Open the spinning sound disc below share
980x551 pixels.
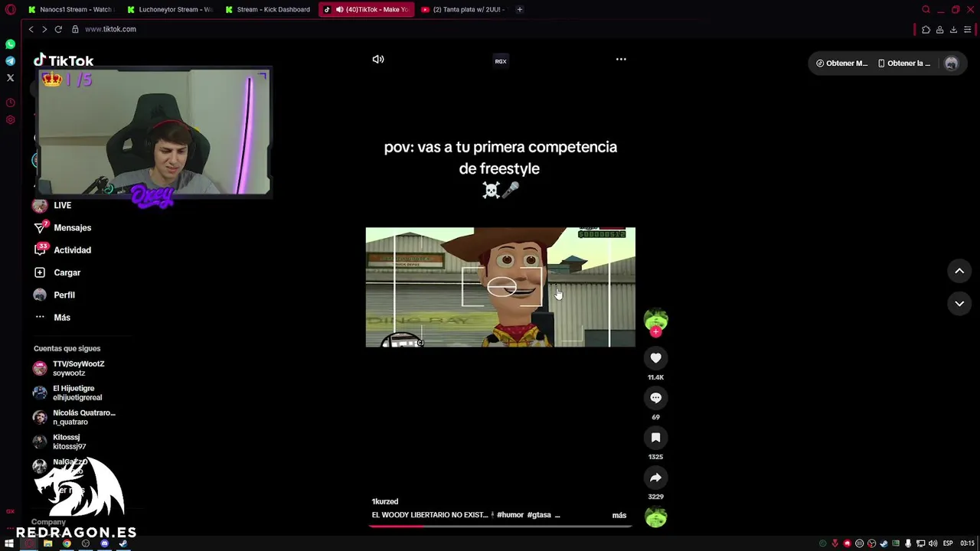(x=655, y=517)
